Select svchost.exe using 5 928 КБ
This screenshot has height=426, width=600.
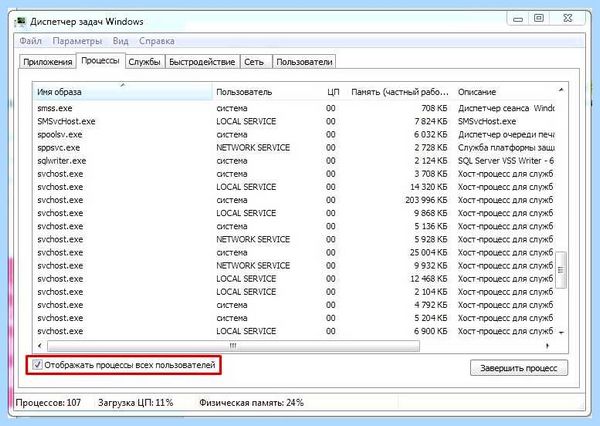pos(295,239)
